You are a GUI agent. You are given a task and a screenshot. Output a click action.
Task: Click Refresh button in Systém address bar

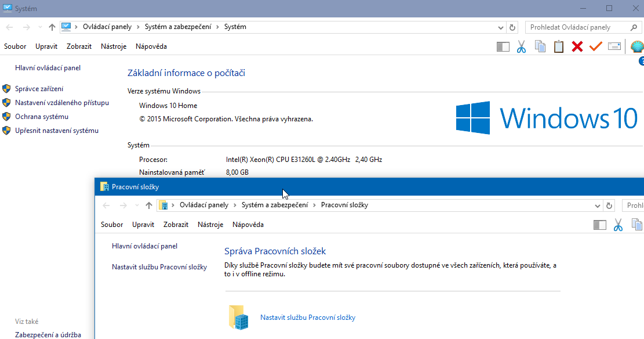pos(512,27)
